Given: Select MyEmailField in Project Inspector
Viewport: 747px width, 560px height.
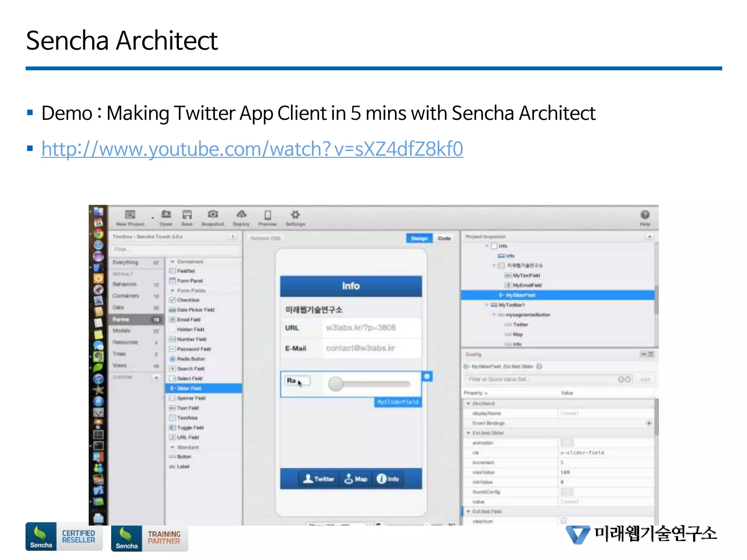Looking at the screenshot, I should (523, 285).
